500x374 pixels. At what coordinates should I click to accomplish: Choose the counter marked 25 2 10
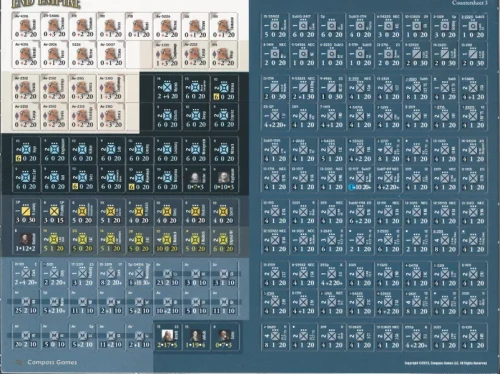(x=26, y=303)
